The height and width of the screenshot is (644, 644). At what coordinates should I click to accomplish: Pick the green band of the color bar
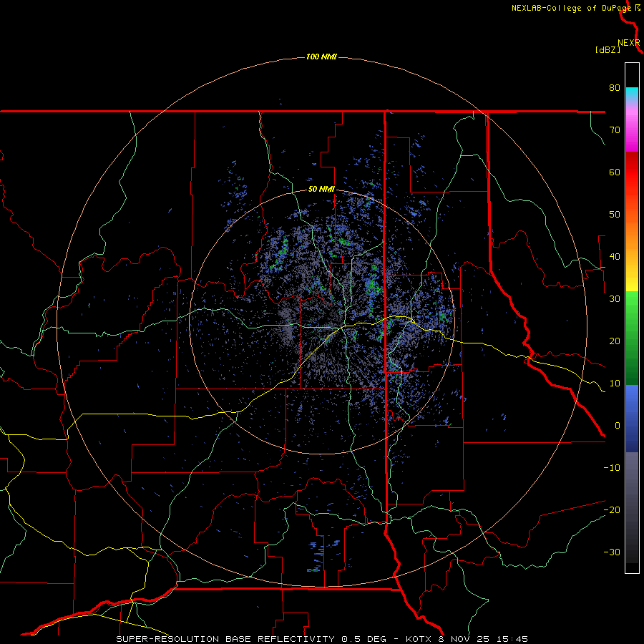tap(632, 338)
